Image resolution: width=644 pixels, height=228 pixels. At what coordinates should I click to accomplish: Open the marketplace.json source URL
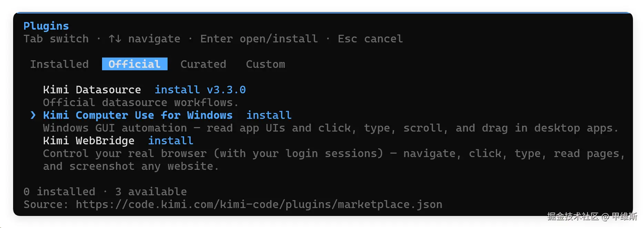[x=259, y=204]
